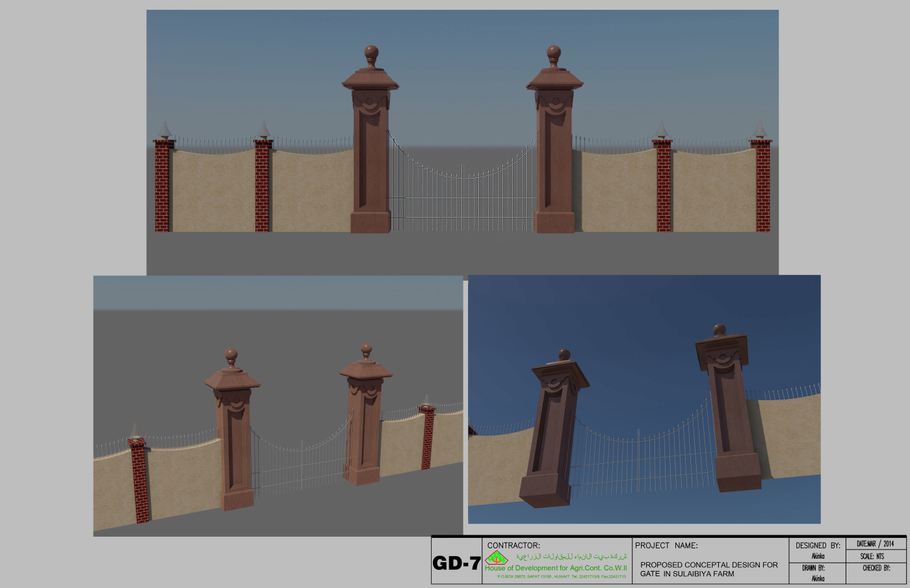Screen dimensions: 910x588
Task: Click left pillar ball finial in top render
Action: tap(371, 53)
